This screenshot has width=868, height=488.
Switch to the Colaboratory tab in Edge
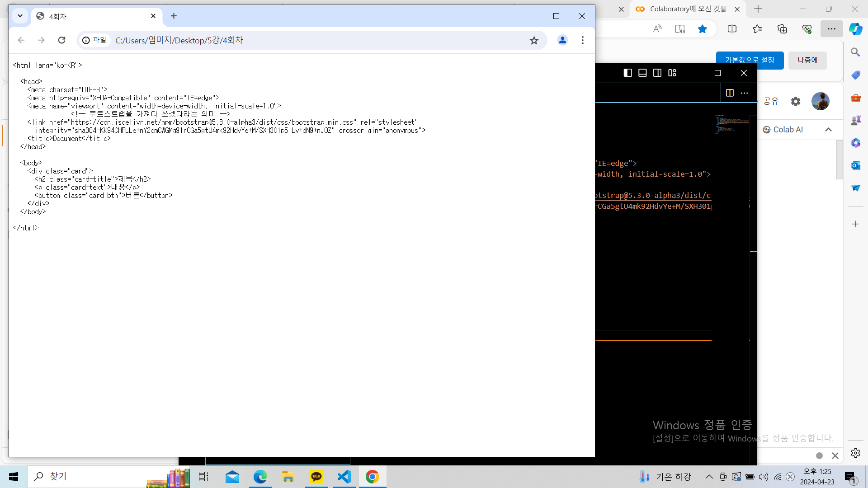687,9
